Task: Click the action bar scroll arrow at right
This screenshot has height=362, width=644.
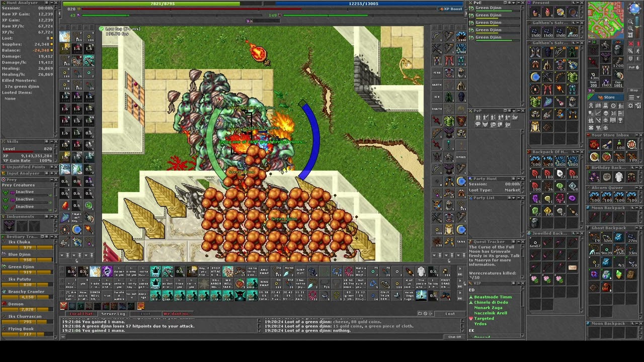Action: coord(460,268)
